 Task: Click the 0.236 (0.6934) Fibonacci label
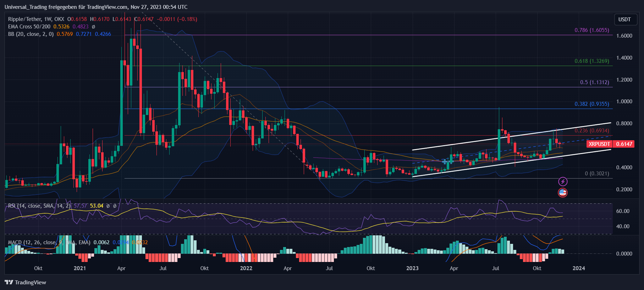[591, 131]
